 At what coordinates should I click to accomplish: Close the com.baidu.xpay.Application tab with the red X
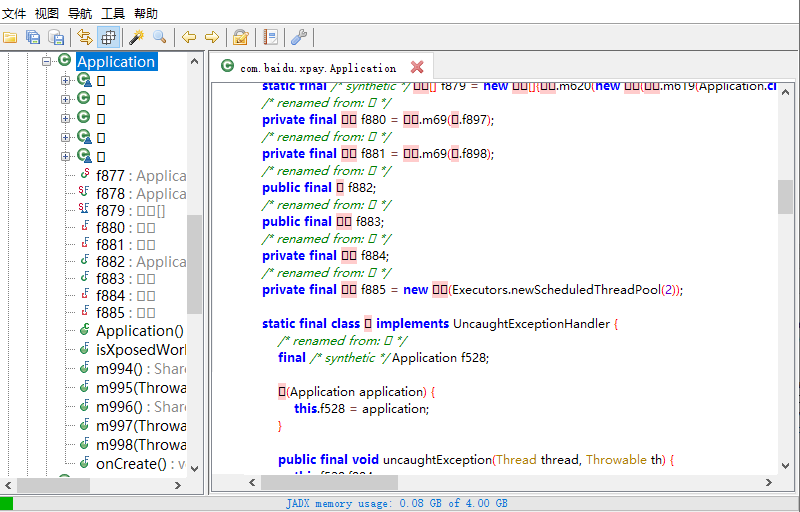point(417,67)
